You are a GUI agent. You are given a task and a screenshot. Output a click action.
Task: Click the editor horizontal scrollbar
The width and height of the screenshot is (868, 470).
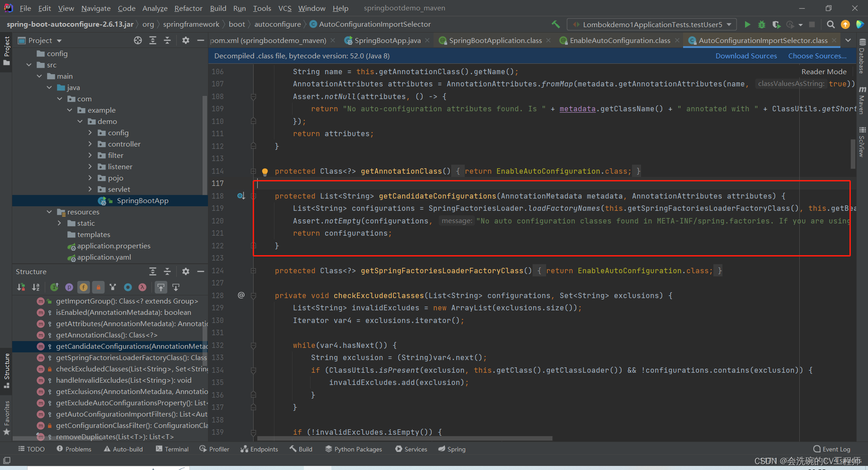[x=404, y=438]
